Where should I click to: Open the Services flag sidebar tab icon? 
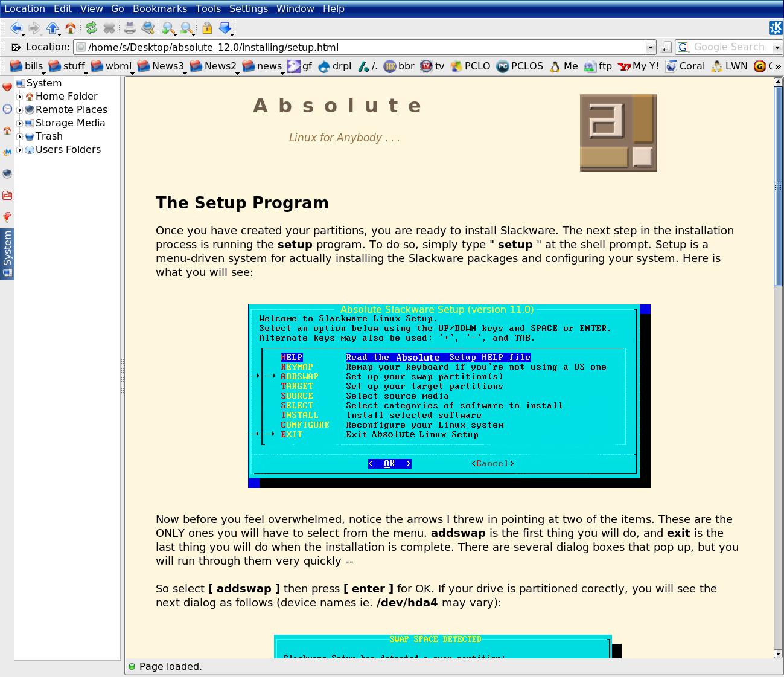click(x=7, y=217)
